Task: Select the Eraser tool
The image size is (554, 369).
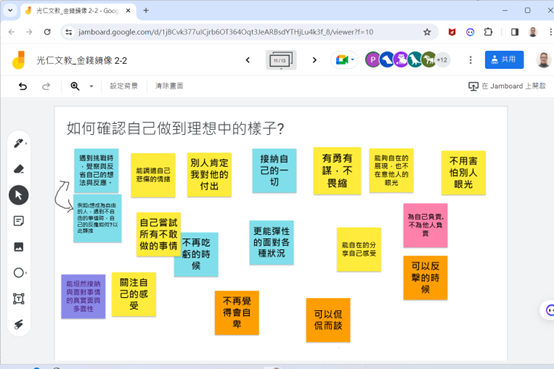Action: 19,169
